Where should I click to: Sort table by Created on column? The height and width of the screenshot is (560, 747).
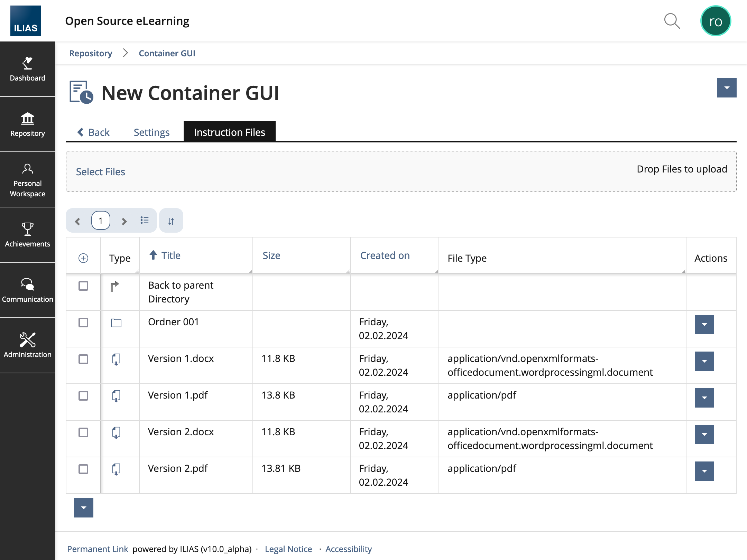click(x=385, y=255)
